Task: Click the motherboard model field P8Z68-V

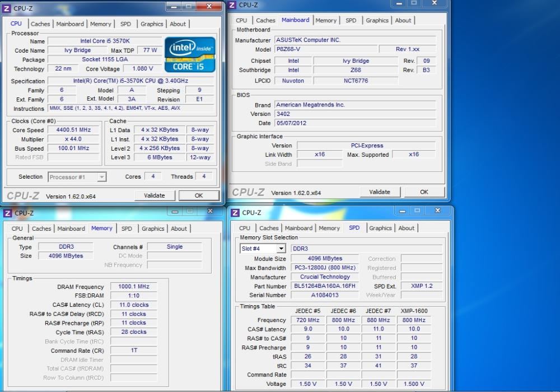Action: tap(326, 49)
